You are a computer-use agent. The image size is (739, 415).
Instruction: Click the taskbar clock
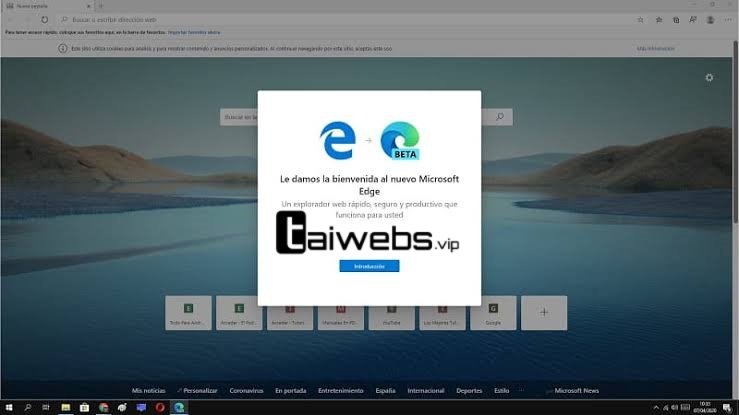(705, 407)
